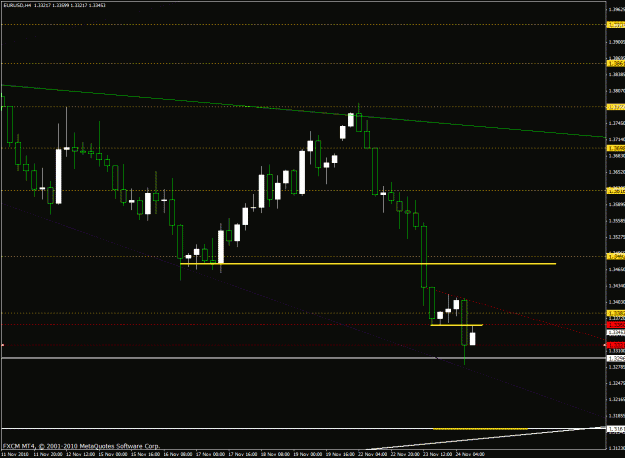The height and width of the screenshot is (458, 625).
Task: Click the 12 Nov 12:00 time label
Action: 81,454
